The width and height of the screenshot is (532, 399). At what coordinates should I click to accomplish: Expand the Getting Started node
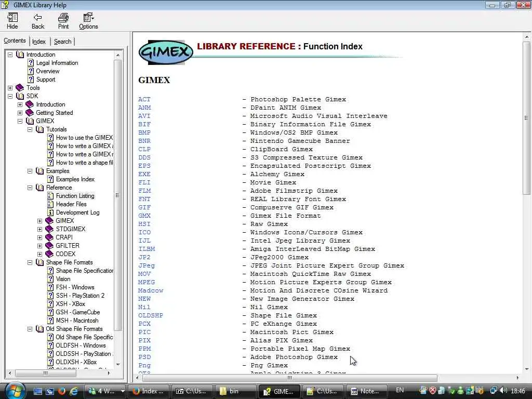(20, 113)
